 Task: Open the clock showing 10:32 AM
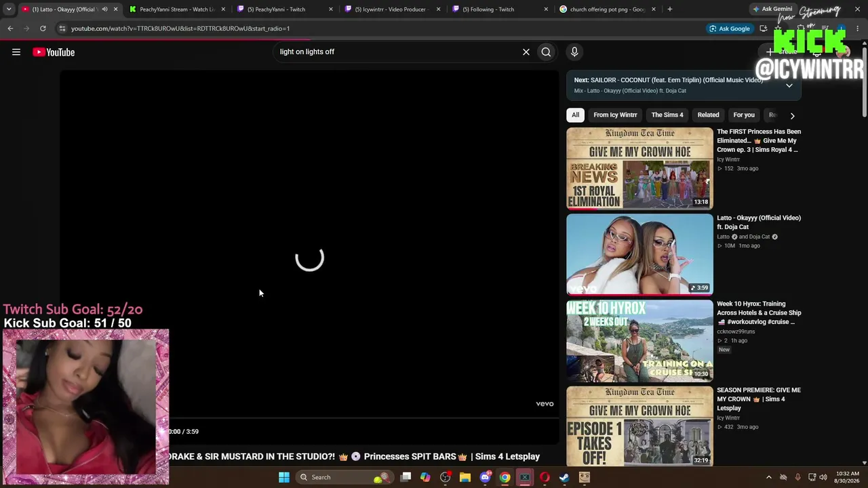(x=848, y=477)
